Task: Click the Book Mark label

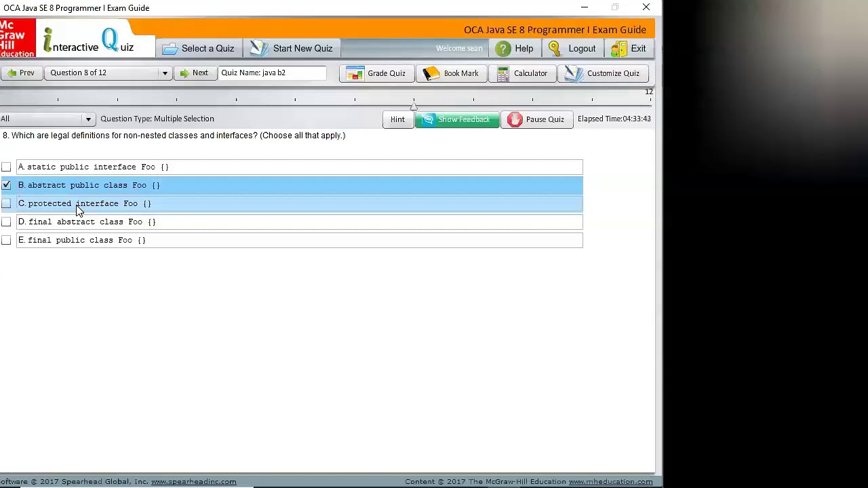Action: 461,73
